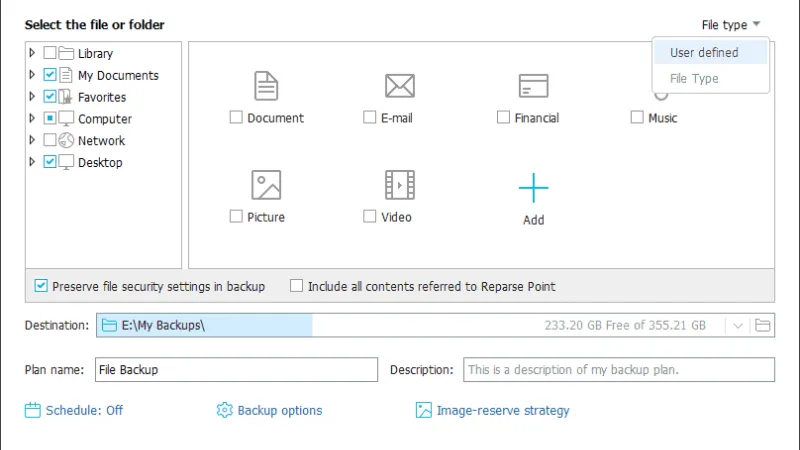Uncheck Preserve file security settings in backup
Viewport: 800px width, 450px height.
41,286
